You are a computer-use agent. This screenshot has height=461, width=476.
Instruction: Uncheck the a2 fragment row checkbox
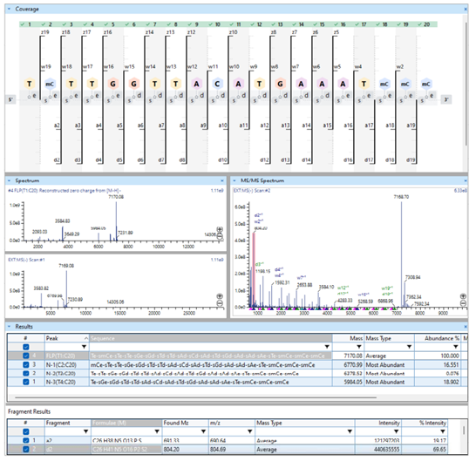pos(26,440)
